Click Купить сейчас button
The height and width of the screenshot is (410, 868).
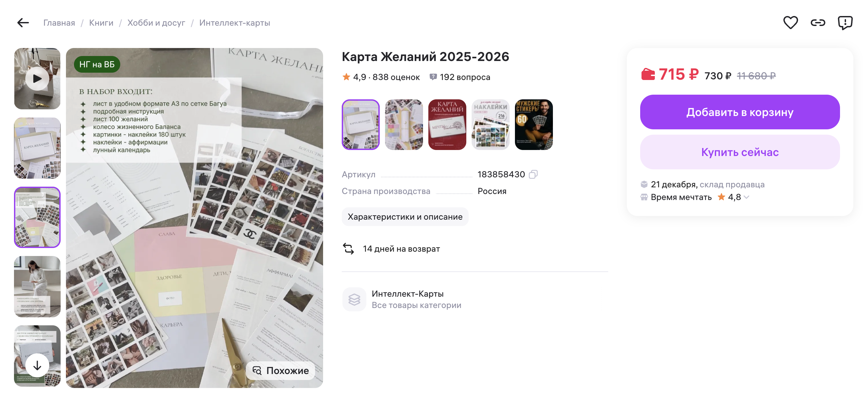[x=740, y=152]
